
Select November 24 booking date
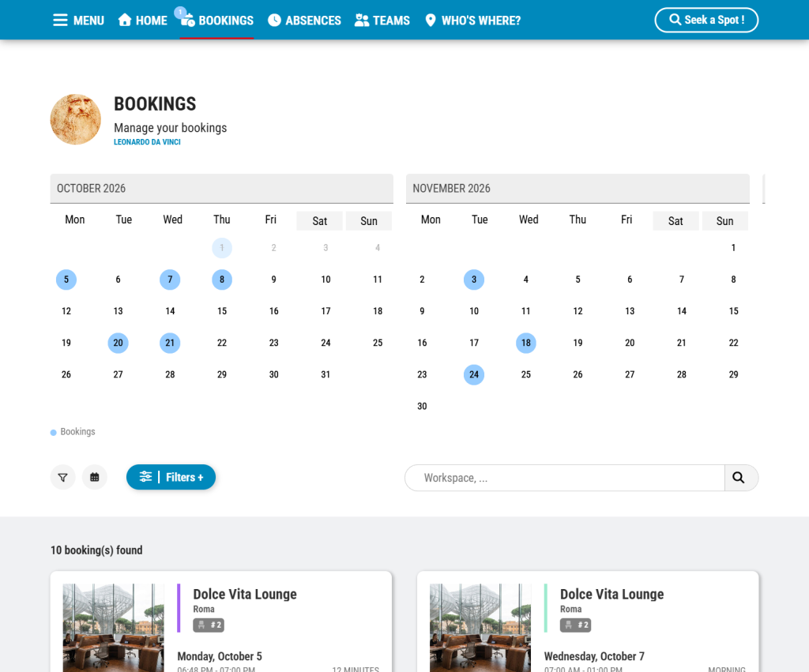(x=474, y=374)
